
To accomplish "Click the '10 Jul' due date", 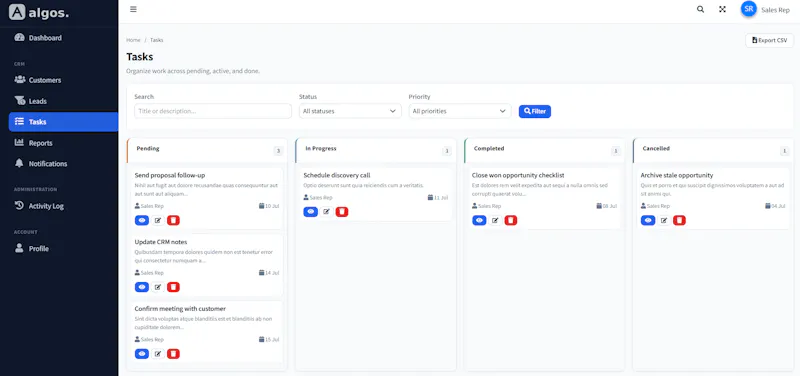I will [269, 206].
